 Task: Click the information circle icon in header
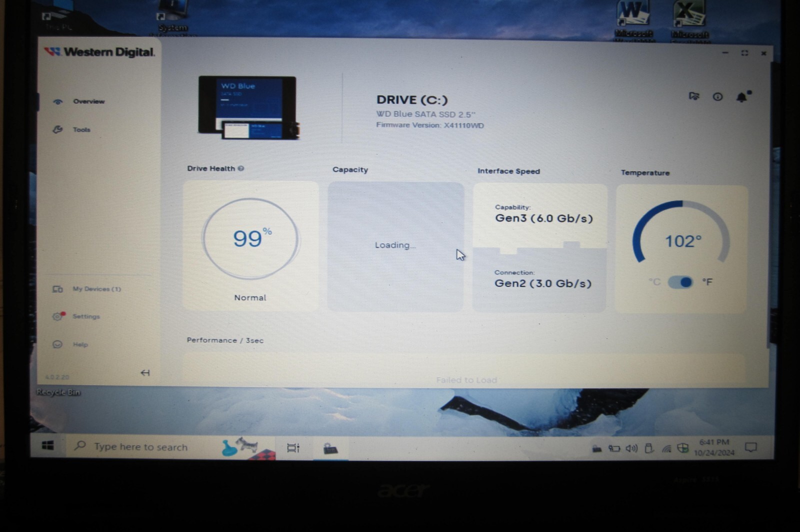point(717,97)
